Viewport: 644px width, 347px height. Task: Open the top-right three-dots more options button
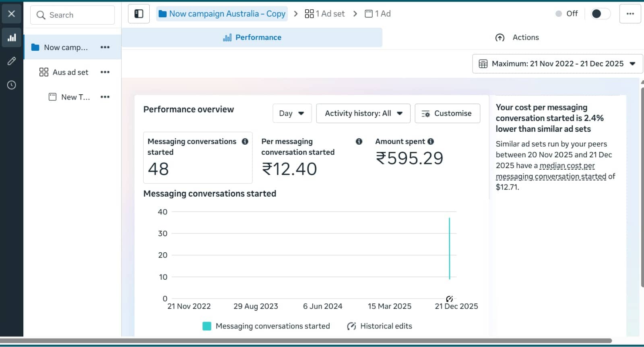tap(630, 14)
